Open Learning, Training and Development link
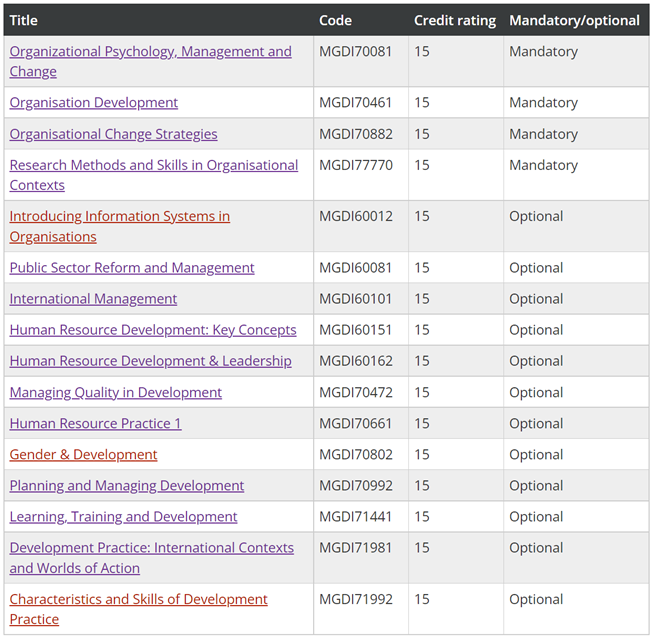The image size is (653, 639). click(x=123, y=517)
